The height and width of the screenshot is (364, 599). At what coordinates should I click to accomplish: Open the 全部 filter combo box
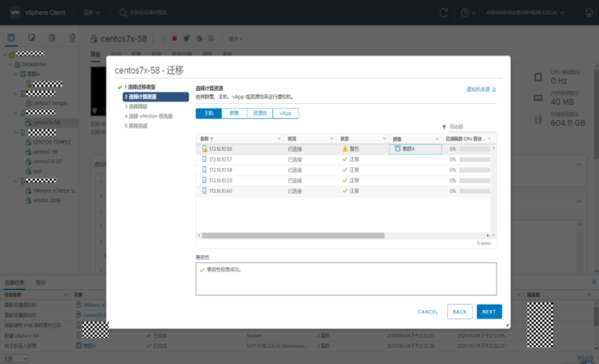pyautogui.click(x=15, y=358)
